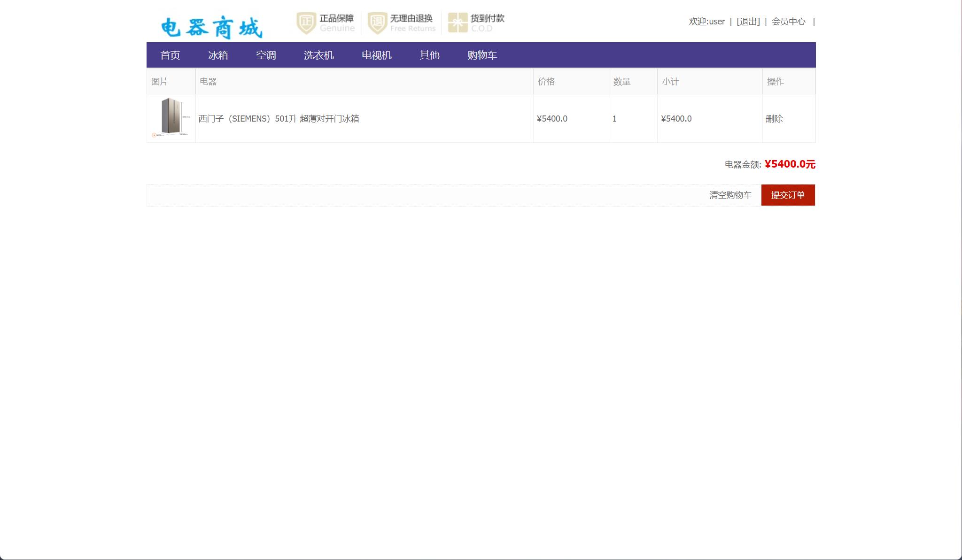The width and height of the screenshot is (962, 560).
Task: Click the 无理由退换 free returns badge
Action: tap(402, 22)
